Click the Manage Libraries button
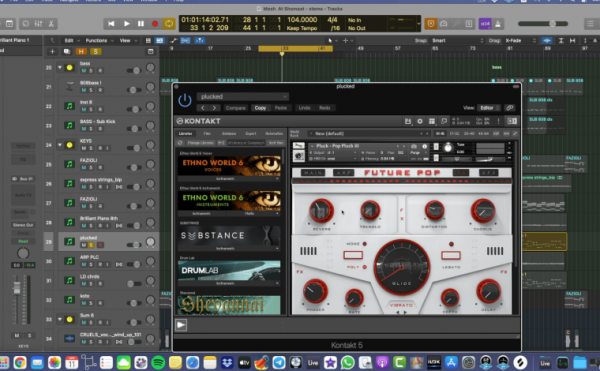The image size is (600, 371). click(x=201, y=143)
